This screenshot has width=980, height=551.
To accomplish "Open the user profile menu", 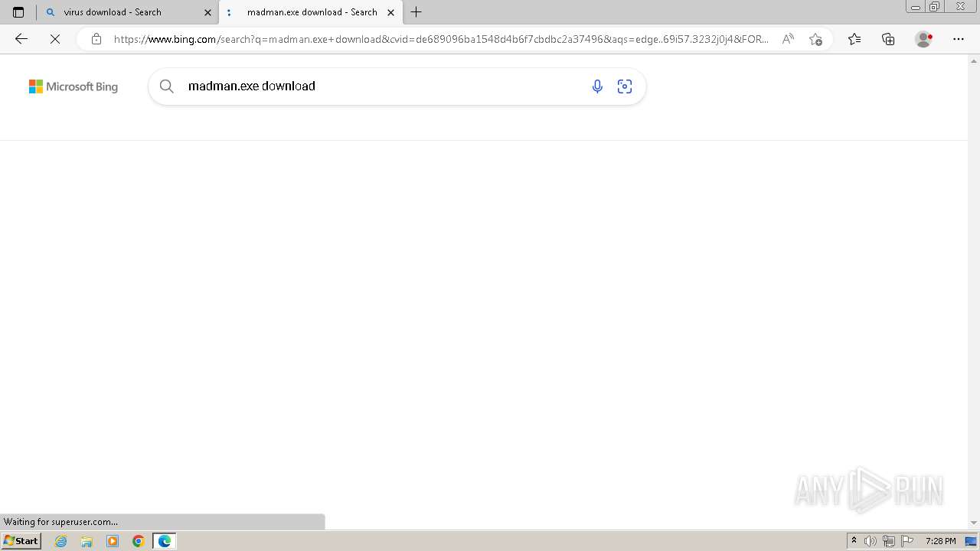I will pyautogui.click(x=924, y=39).
